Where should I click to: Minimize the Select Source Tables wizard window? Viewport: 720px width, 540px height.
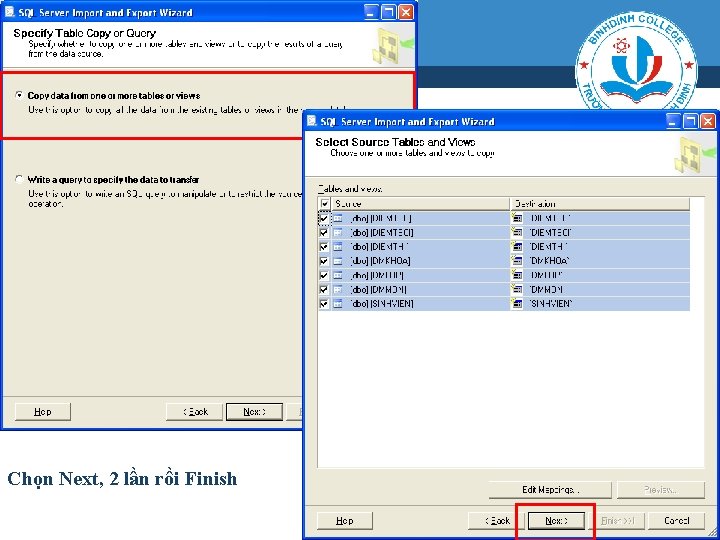click(674, 121)
